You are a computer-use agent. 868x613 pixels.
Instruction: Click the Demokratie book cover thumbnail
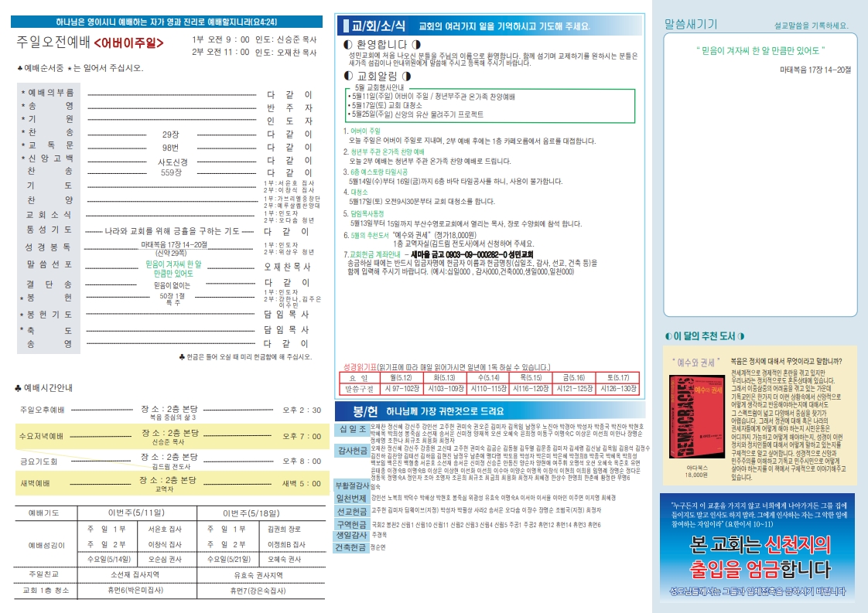click(x=696, y=416)
